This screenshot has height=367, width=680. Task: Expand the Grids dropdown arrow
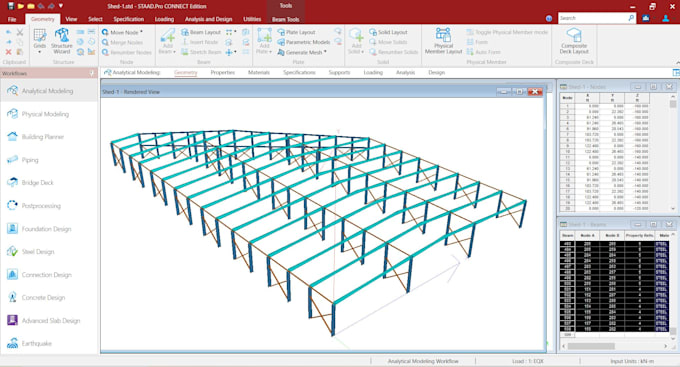[39, 52]
